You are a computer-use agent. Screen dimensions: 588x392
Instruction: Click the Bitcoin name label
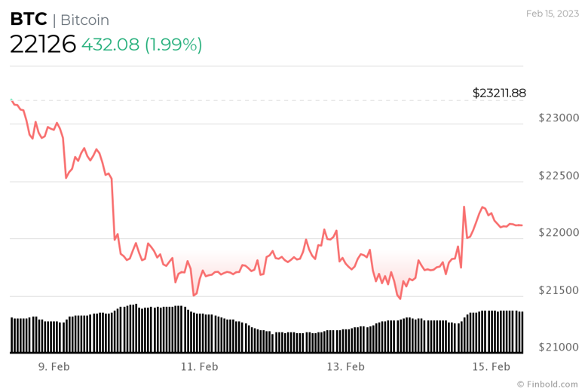coord(84,20)
